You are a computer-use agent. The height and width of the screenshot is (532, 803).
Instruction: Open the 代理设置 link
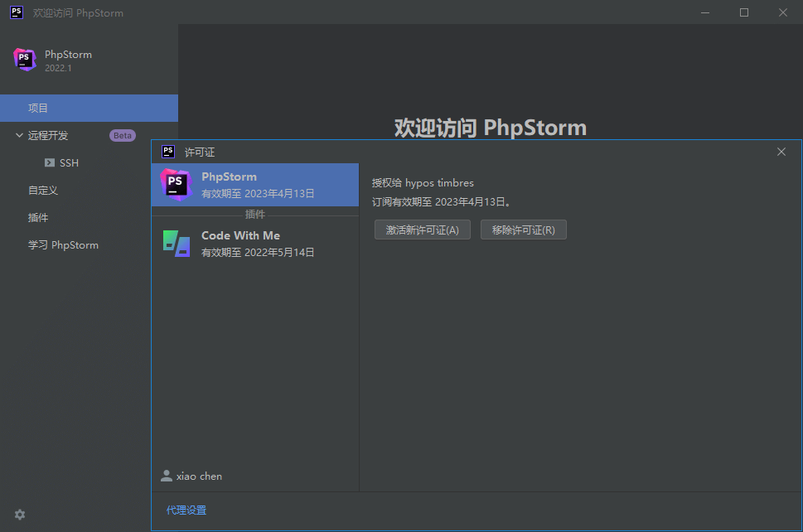coord(186,510)
